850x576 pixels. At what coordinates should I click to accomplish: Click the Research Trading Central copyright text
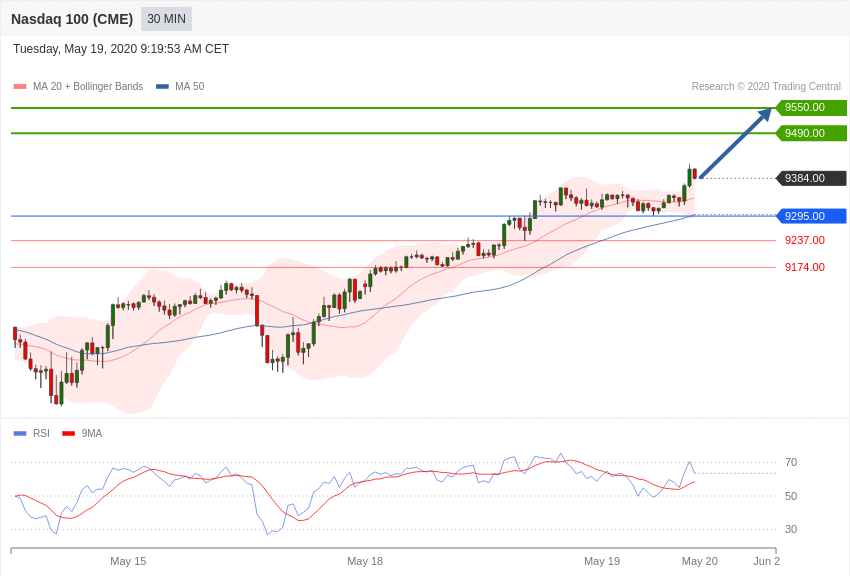click(766, 87)
